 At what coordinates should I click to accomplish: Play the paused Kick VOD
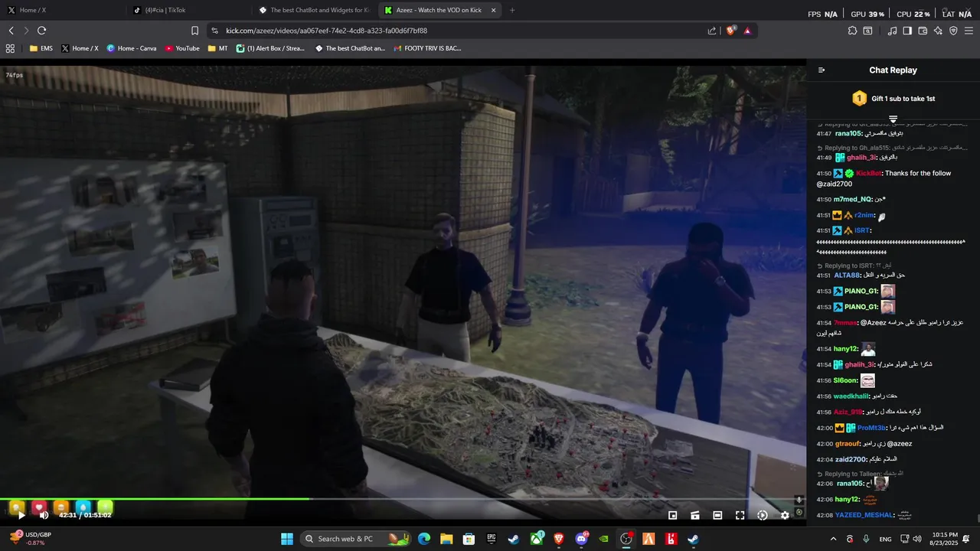pos(21,516)
